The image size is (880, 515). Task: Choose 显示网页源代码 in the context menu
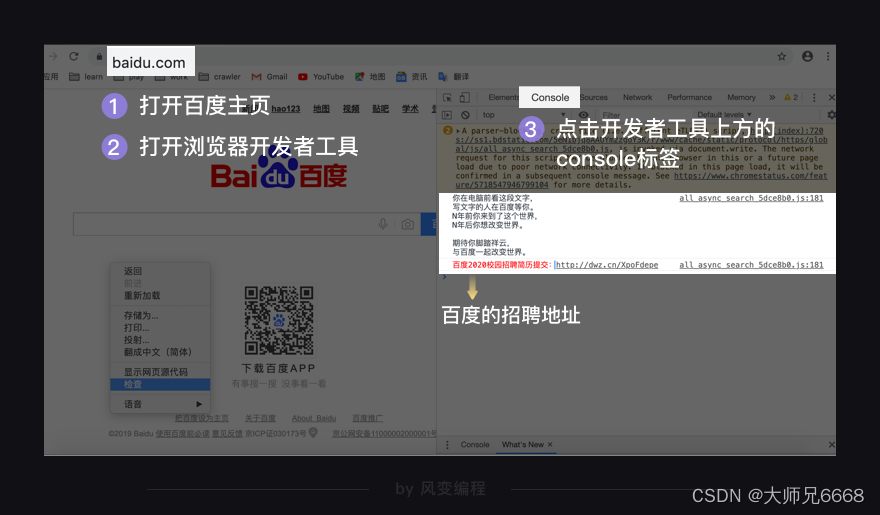pyautogui.click(x=161, y=372)
